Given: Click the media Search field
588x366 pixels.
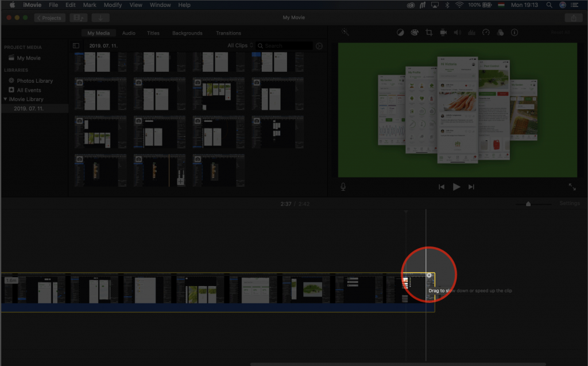Looking at the screenshot, I should (285, 46).
